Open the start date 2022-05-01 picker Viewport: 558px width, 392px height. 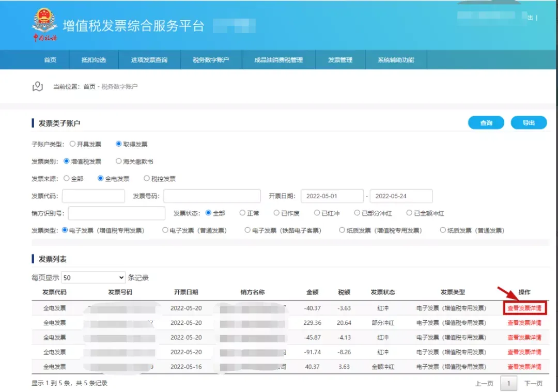tap(332, 196)
